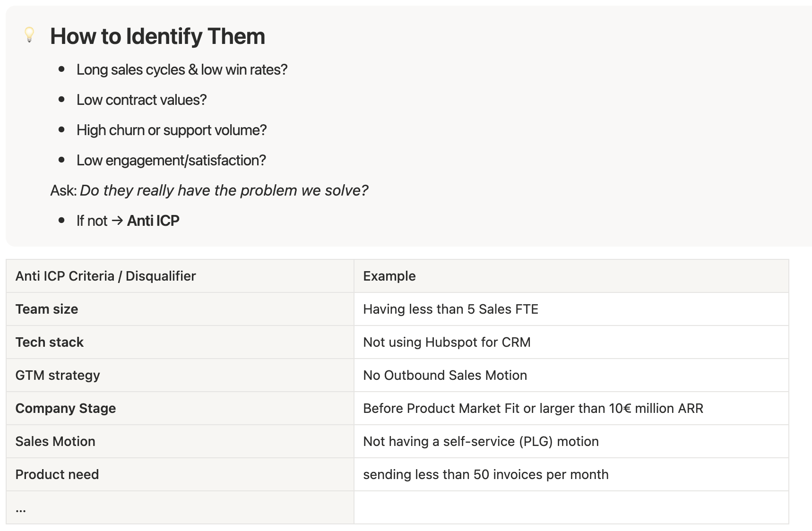Click the italic "Do they really have the problem we solve?" text

coord(224,190)
